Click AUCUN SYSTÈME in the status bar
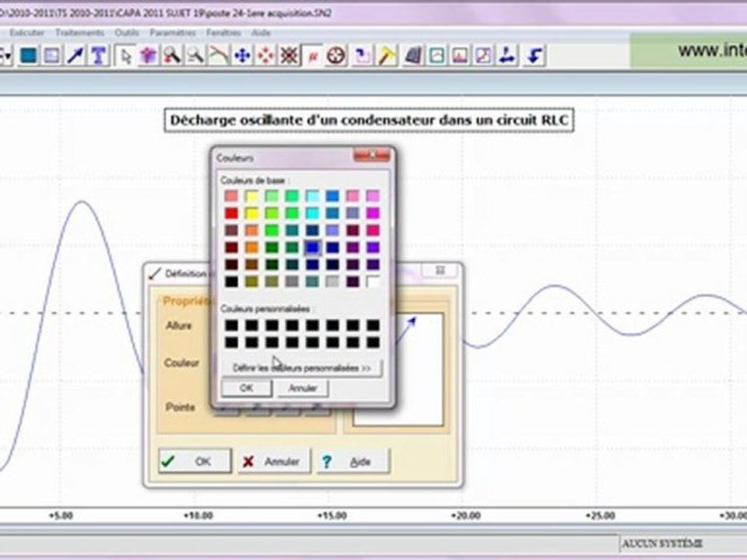 tap(662, 544)
